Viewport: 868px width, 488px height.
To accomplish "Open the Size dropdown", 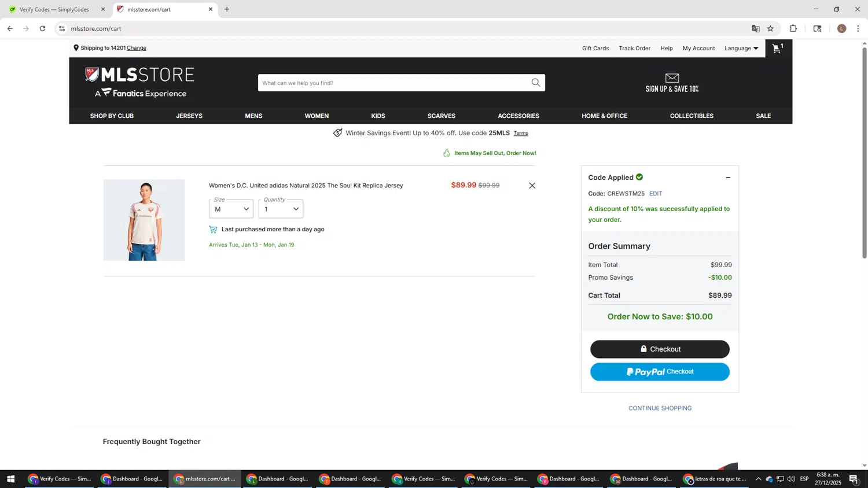I will point(231,209).
